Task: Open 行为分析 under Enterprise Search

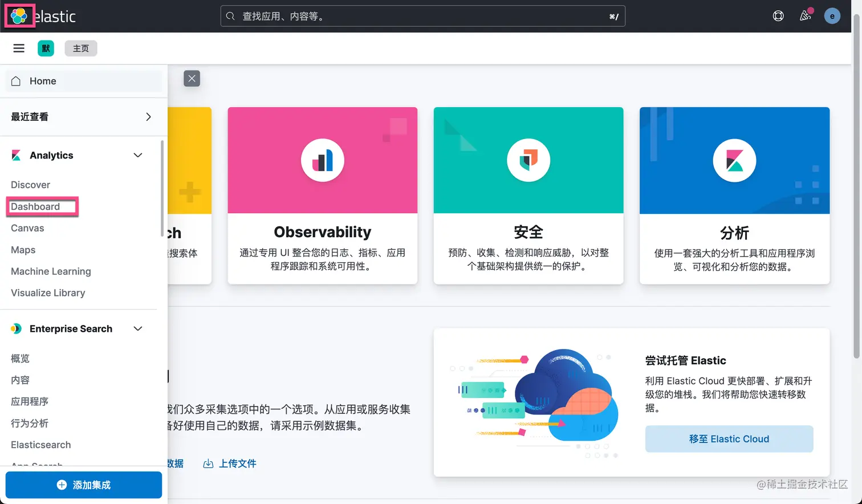Action: pyautogui.click(x=30, y=424)
